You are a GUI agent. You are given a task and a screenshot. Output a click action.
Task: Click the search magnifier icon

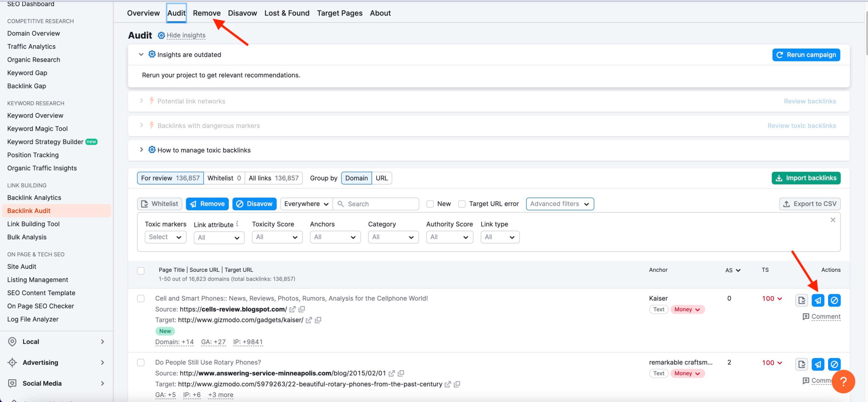coord(340,204)
